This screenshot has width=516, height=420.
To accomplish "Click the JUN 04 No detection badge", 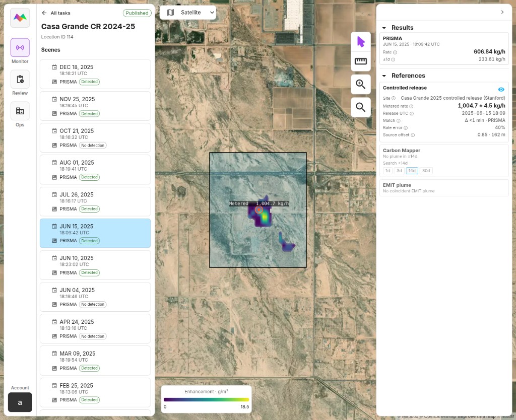I will (93, 305).
